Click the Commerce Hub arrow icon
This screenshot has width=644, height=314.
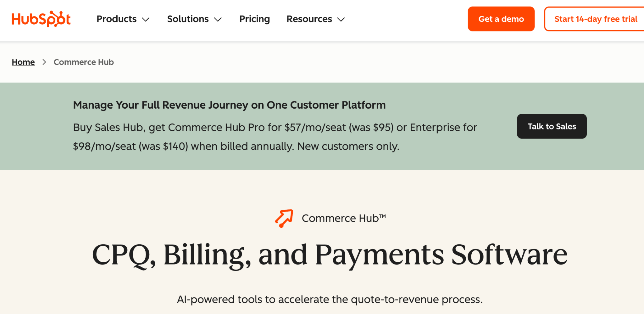pos(284,218)
